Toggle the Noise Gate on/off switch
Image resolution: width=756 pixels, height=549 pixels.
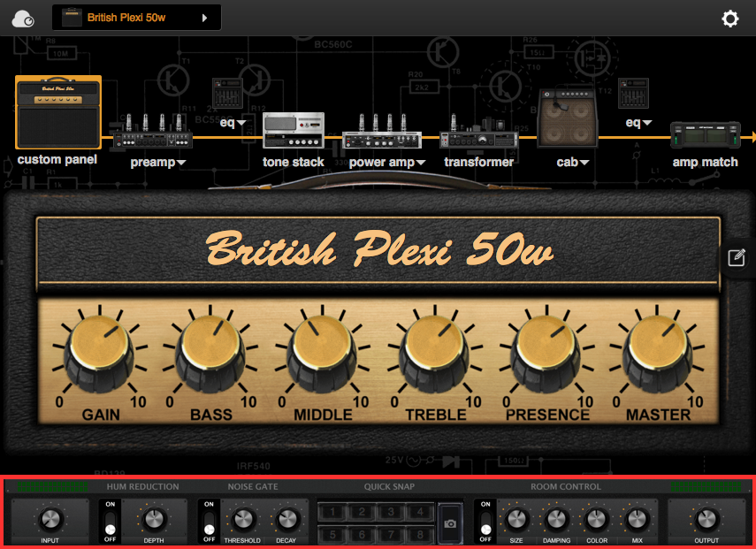[x=209, y=523]
